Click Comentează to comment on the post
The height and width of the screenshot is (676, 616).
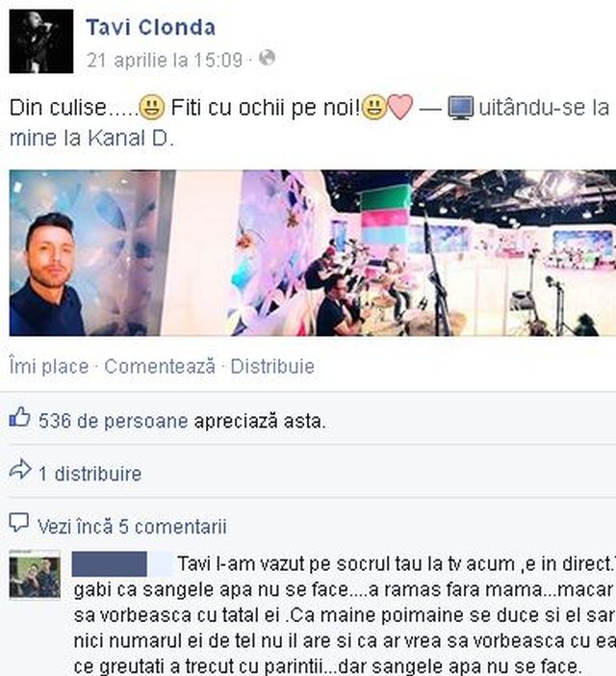coord(160,367)
